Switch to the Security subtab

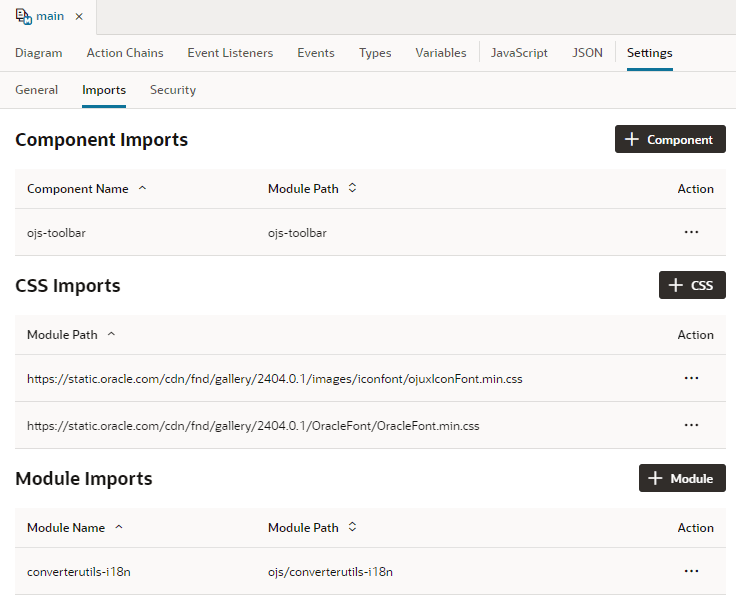pyautogui.click(x=173, y=90)
